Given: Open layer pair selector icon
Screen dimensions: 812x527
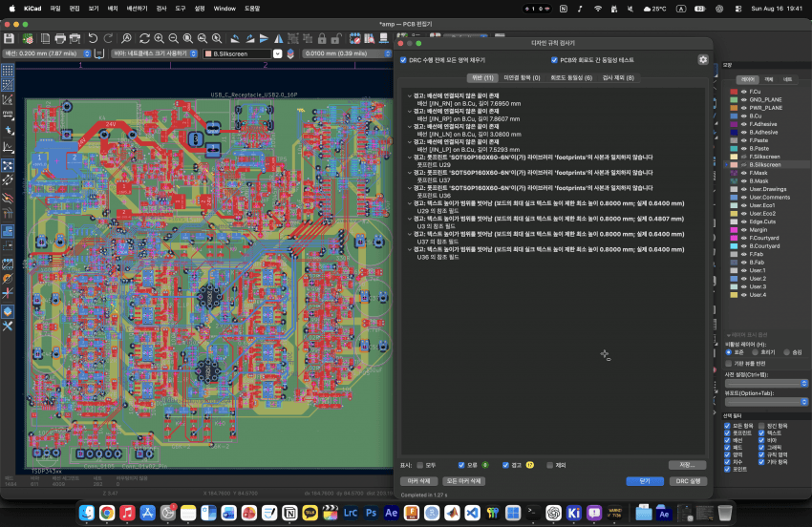Looking at the screenshot, I should pos(290,53).
